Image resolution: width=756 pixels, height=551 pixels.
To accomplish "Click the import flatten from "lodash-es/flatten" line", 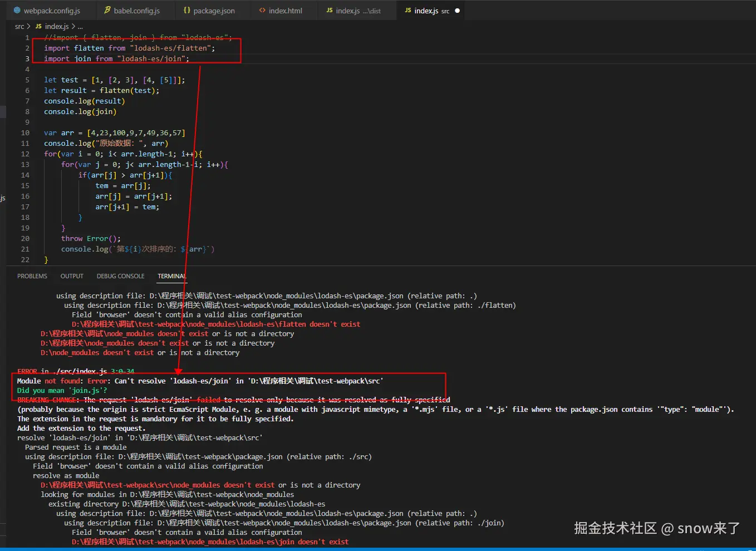I will (129, 48).
